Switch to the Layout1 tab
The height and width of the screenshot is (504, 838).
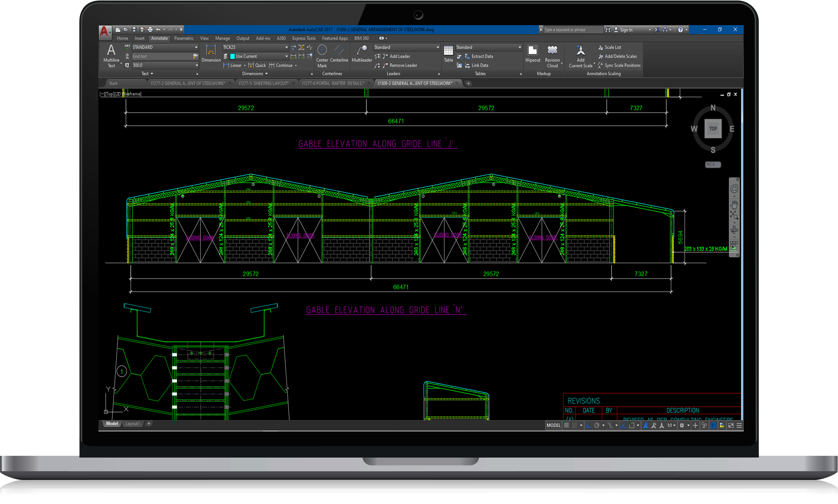point(132,423)
